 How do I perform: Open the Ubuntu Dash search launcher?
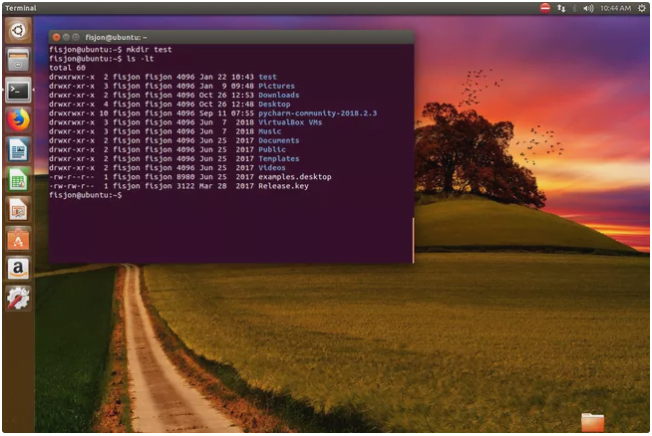(x=18, y=30)
